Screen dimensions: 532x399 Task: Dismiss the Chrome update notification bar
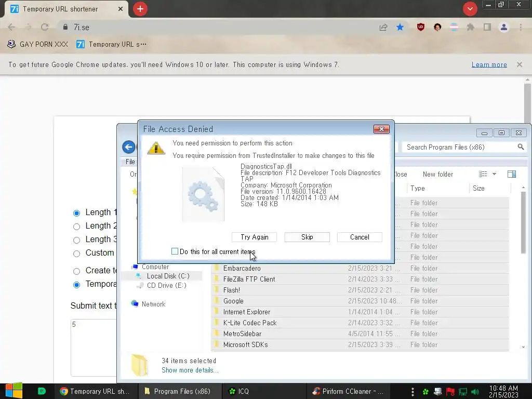point(519,64)
